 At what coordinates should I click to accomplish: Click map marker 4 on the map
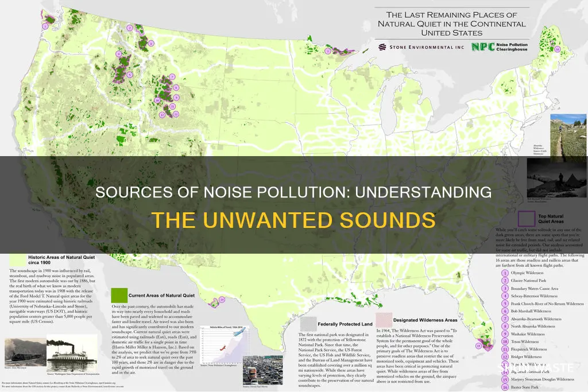(119, 54)
